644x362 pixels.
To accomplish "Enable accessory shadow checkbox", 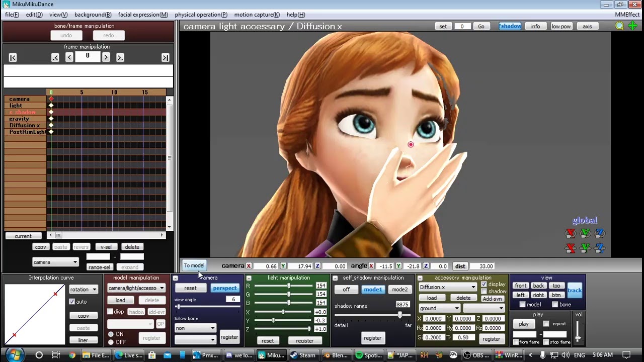I will [x=484, y=292].
